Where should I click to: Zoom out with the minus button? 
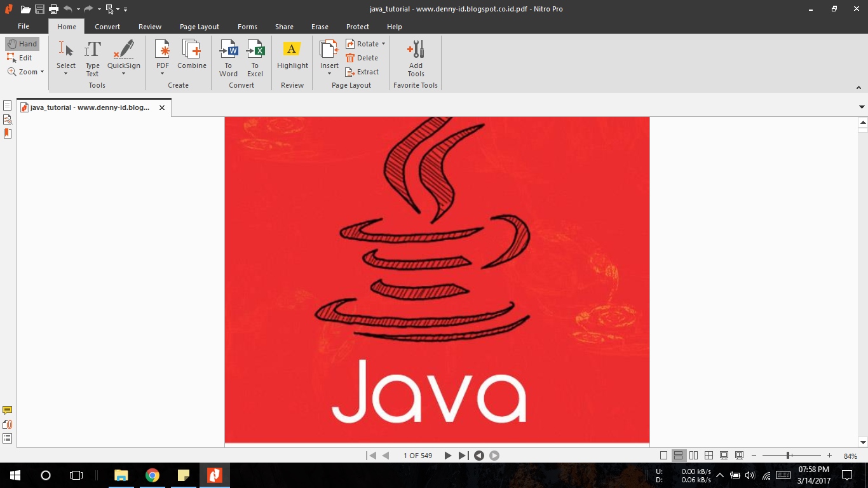[x=754, y=456]
